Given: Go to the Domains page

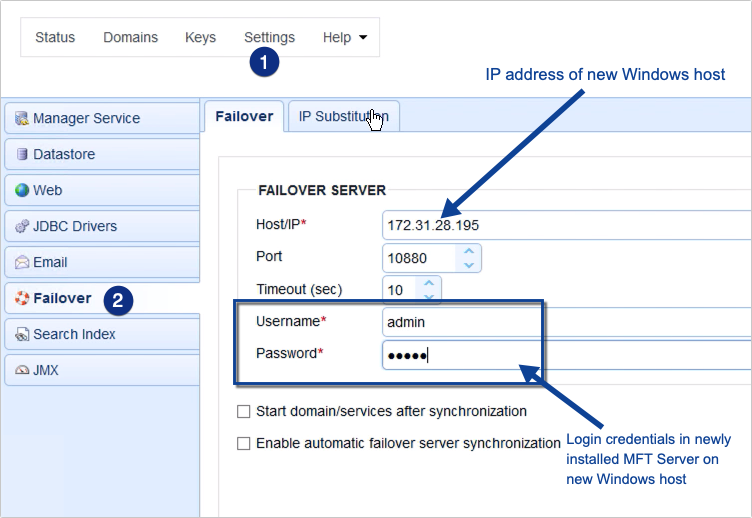Looking at the screenshot, I should [x=130, y=38].
